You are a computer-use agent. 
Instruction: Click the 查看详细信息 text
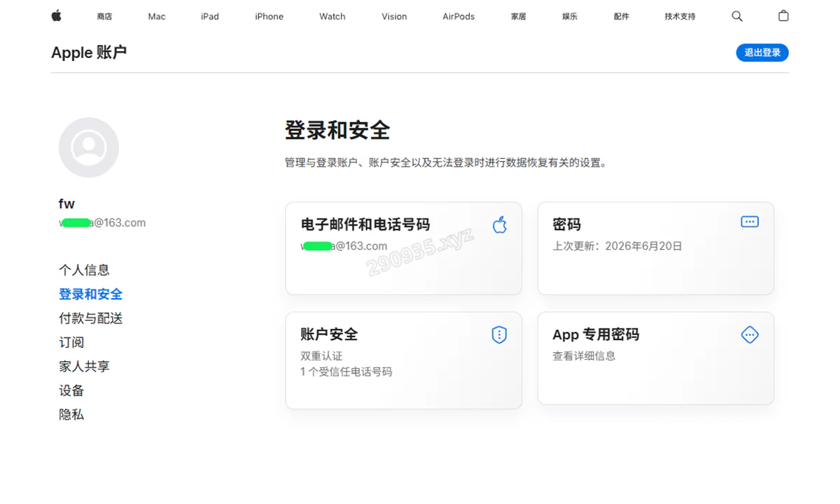point(584,356)
